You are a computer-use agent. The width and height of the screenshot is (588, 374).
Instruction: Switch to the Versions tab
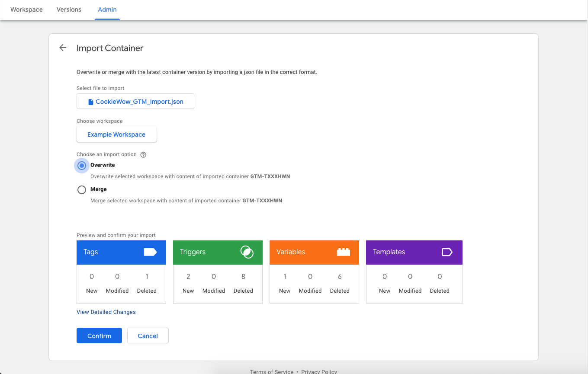pyautogui.click(x=69, y=10)
